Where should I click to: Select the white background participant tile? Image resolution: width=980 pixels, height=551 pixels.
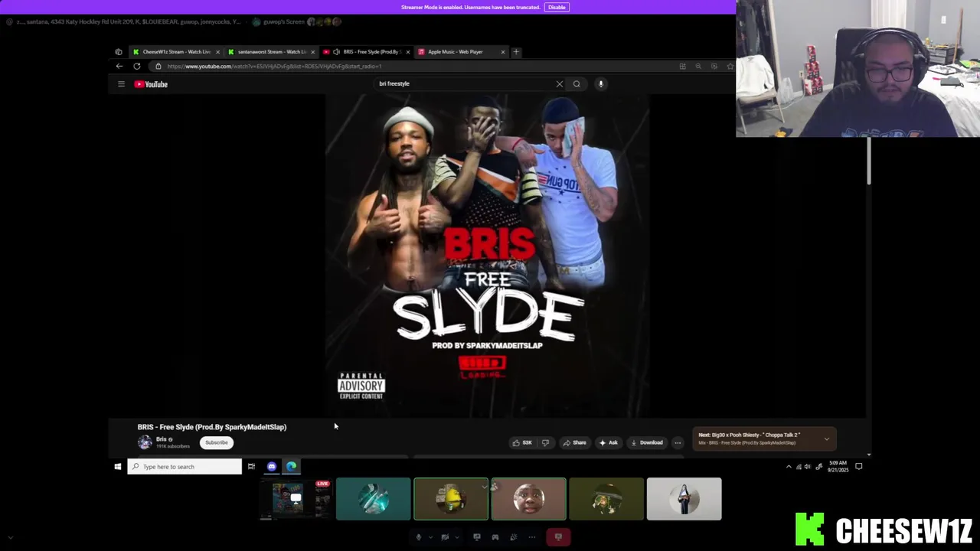[x=684, y=499]
